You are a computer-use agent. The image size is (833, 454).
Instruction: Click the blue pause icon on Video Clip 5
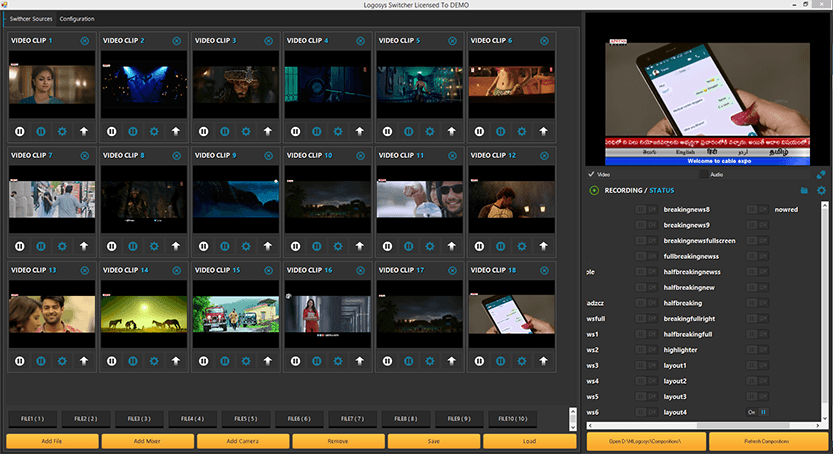point(409,131)
